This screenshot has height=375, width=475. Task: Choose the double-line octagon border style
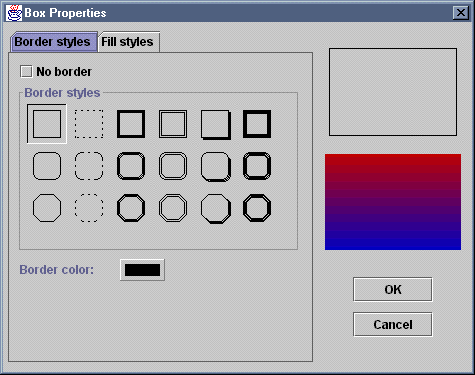coord(173,208)
